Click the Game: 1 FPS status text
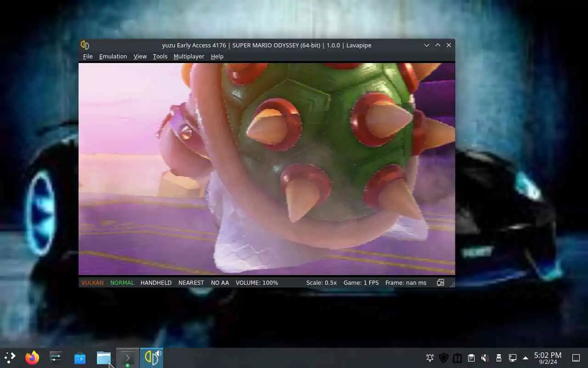Image resolution: width=588 pixels, height=368 pixels. click(x=361, y=283)
